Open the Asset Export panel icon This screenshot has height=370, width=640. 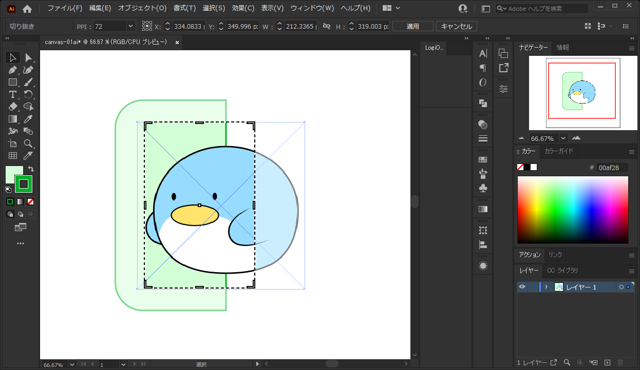pyautogui.click(x=504, y=68)
